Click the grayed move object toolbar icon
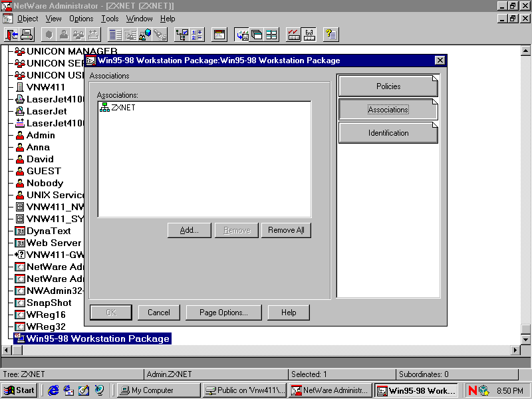532x399 pixels. pyautogui.click(x=93, y=35)
